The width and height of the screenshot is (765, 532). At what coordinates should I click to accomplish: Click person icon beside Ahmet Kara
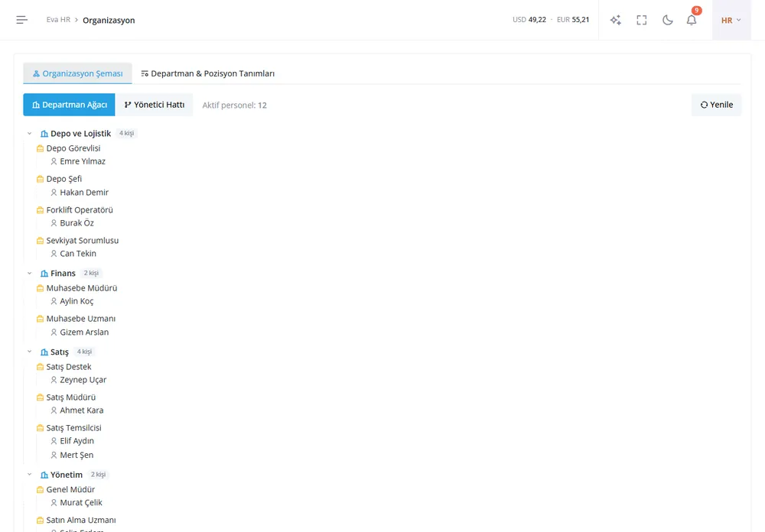(54, 410)
